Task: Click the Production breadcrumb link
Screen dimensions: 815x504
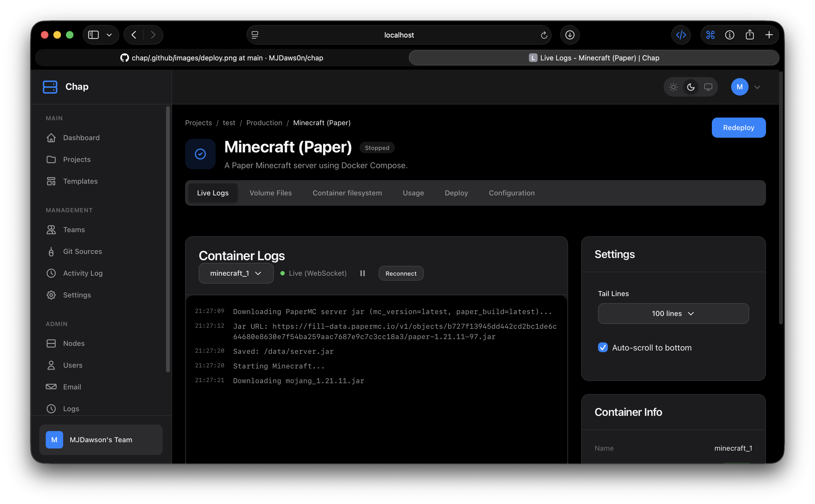Action: tap(264, 123)
